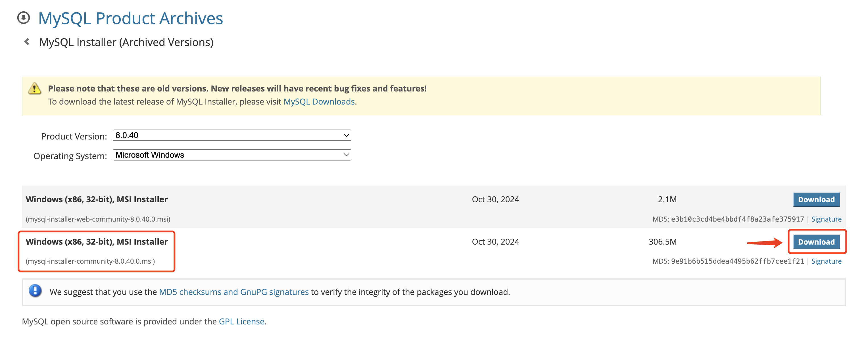
Task: Click the yellow warning triangle icon
Action: click(34, 89)
